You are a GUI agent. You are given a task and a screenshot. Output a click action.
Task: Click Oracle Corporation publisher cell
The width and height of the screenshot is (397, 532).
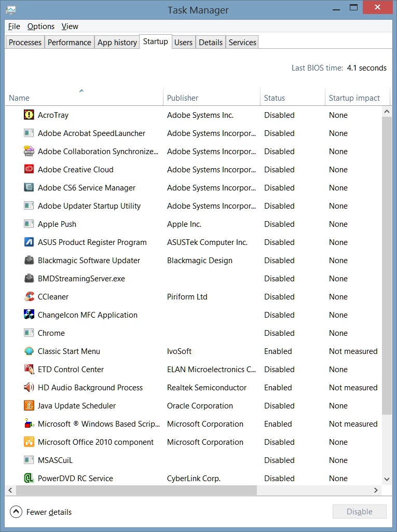200,406
